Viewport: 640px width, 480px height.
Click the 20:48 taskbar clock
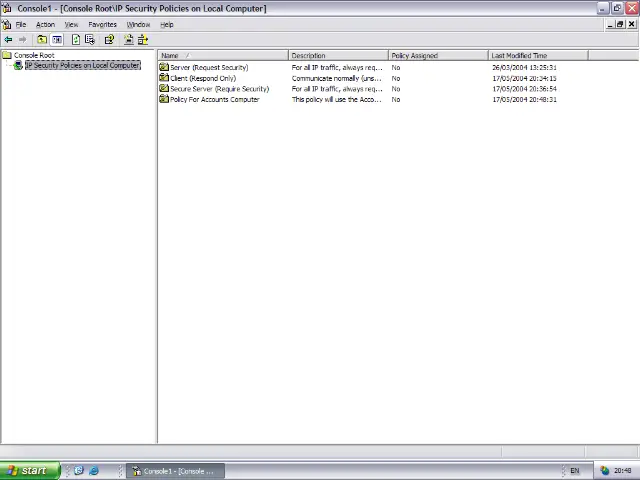(623, 471)
